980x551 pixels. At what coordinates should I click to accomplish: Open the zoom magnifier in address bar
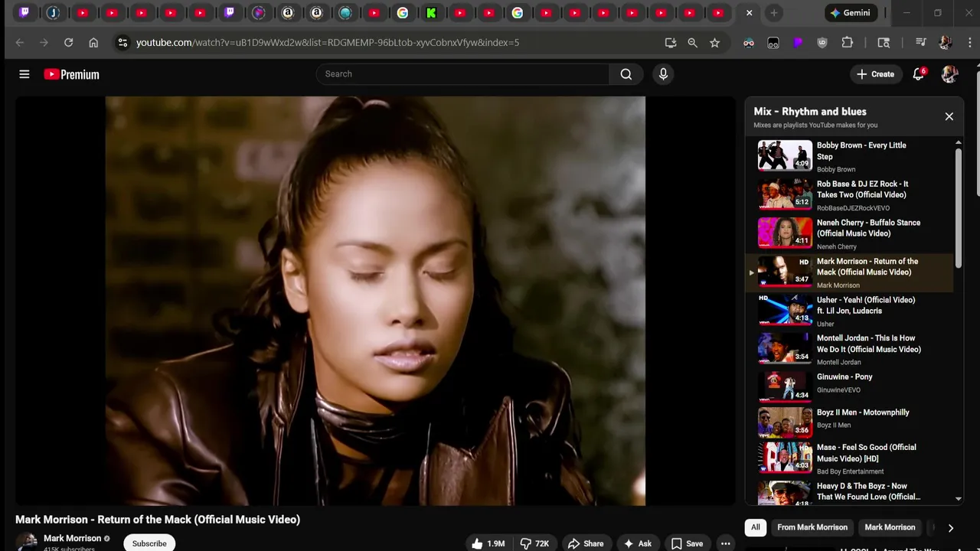coord(692,43)
